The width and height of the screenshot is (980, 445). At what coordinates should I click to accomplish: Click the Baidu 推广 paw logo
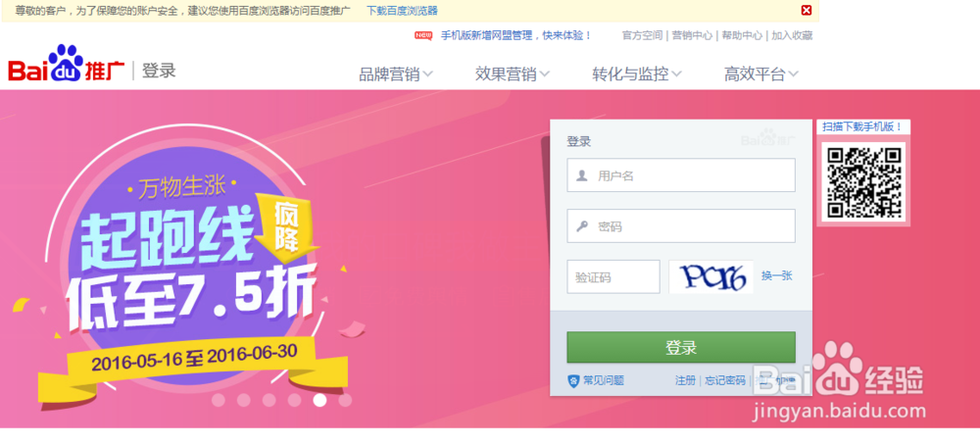[67, 64]
